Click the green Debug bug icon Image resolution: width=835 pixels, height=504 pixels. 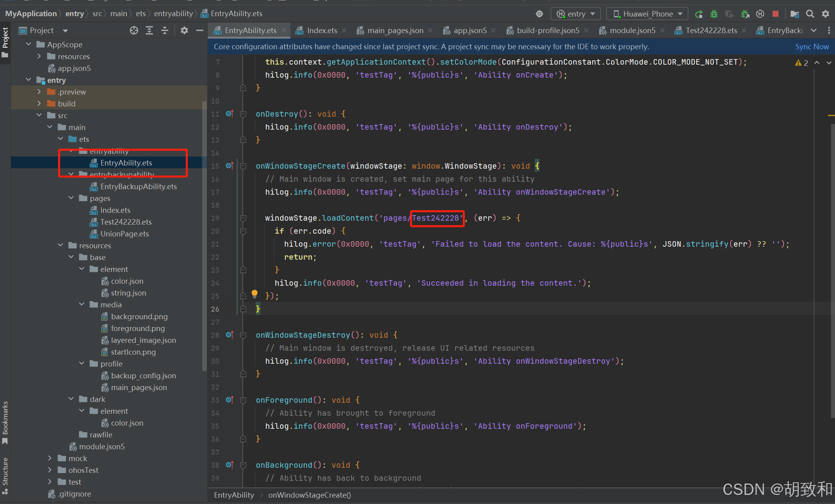(x=714, y=14)
